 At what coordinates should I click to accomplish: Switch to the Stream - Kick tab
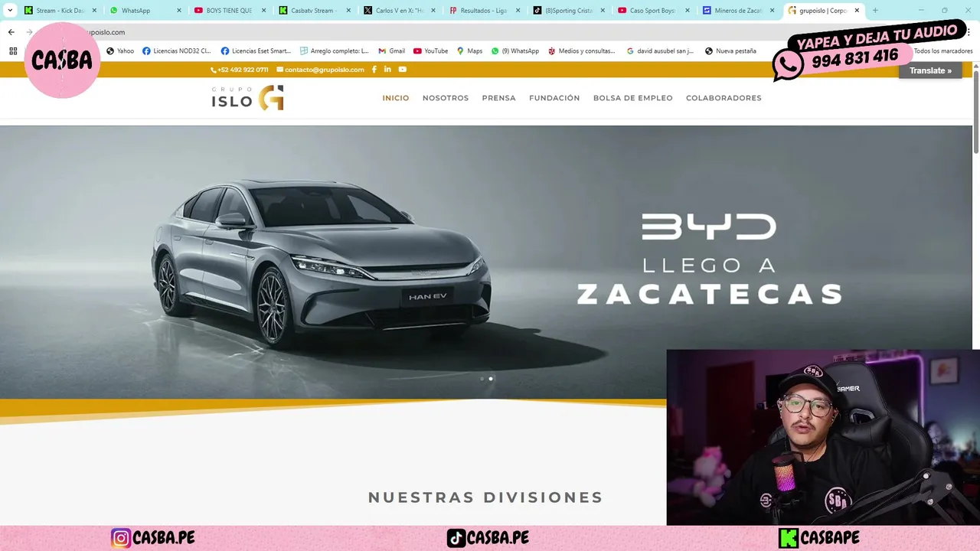click(x=60, y=11)
